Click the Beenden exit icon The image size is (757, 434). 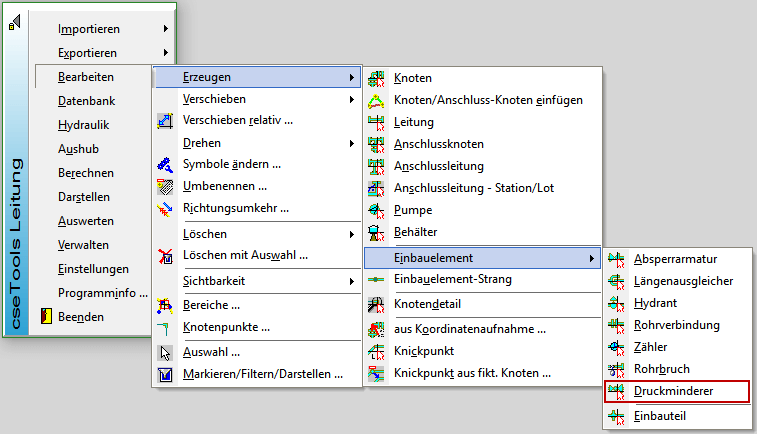point(45,317)
